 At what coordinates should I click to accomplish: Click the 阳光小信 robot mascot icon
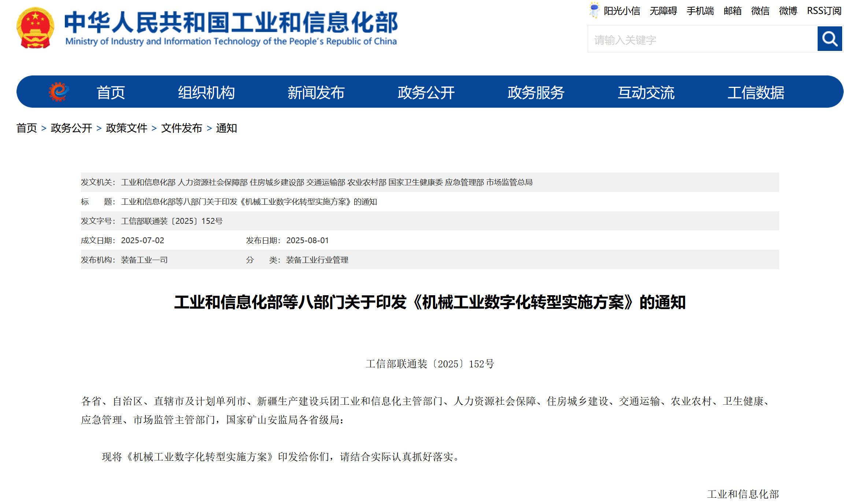pos(594,10)
